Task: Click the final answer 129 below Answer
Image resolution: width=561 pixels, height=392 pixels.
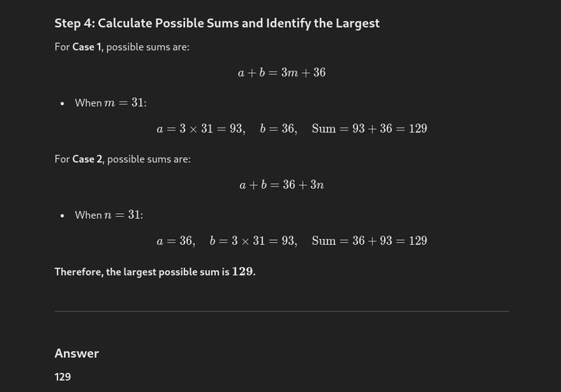Action: click(x=62, y=377)
